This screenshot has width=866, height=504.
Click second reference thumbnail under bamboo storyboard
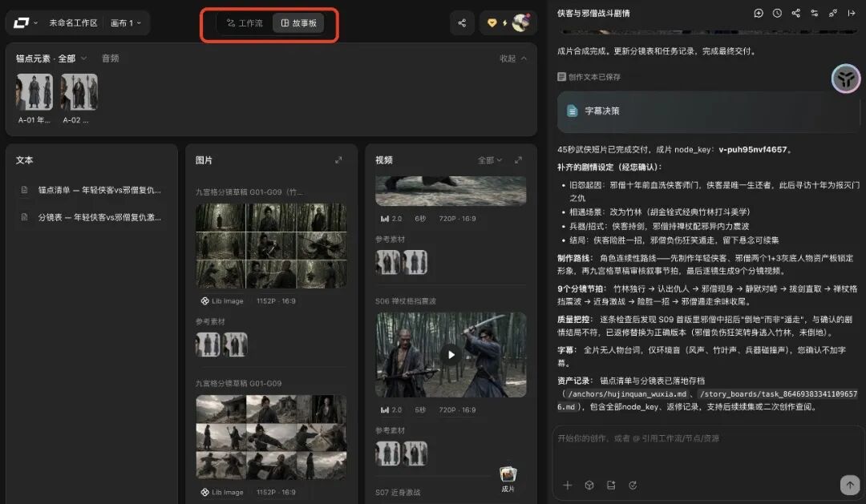(x=235, y=345)
